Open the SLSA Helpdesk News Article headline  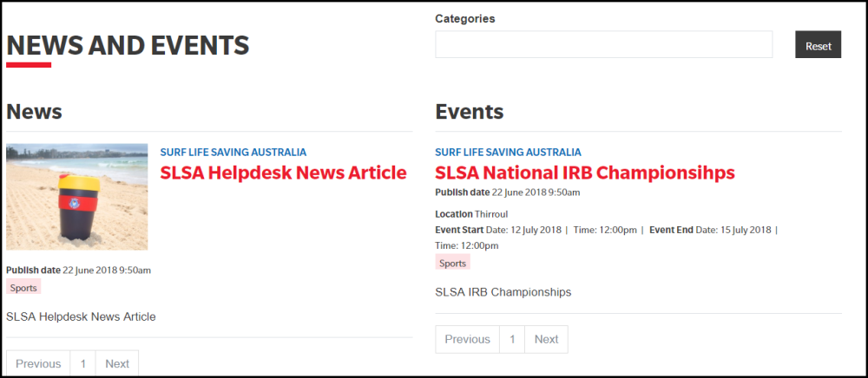coord(284,173)
